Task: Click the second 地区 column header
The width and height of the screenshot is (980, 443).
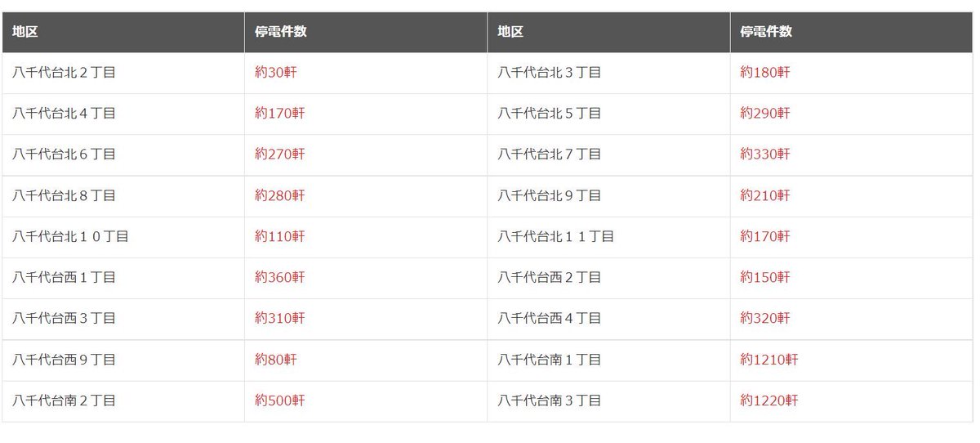Action: click(x=510, y=32)
